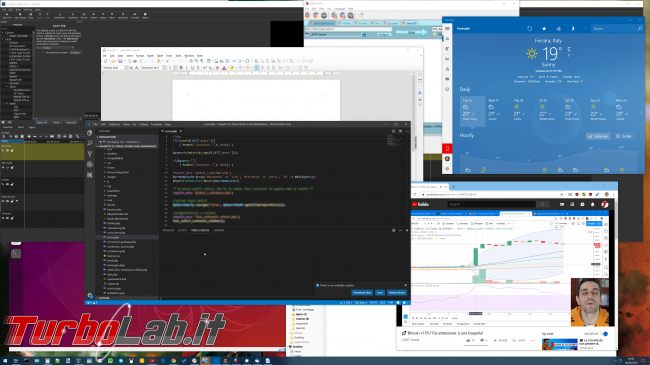Open VS Code Manage gear icon
The image size is (650, 365).
pyautogui.click(x=90, y=295)
